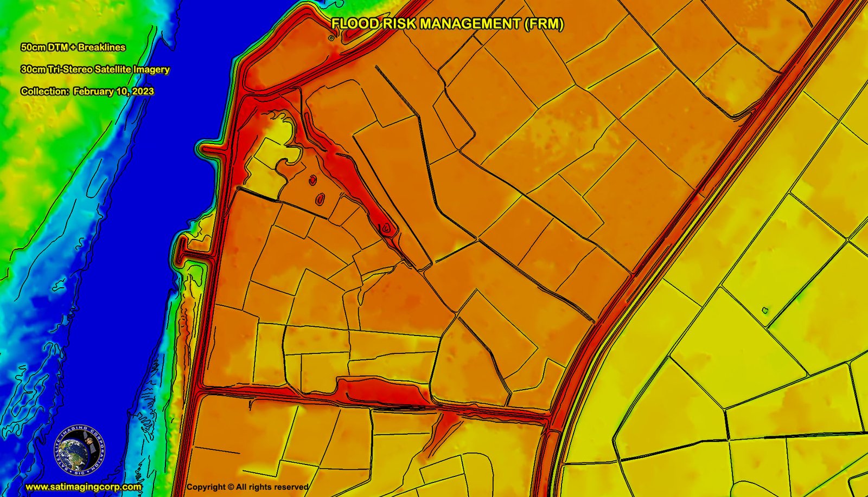Viewport: 868px width, 497px height.
Task: Click the lower oval contour of the pair
Action: [321, 198]
